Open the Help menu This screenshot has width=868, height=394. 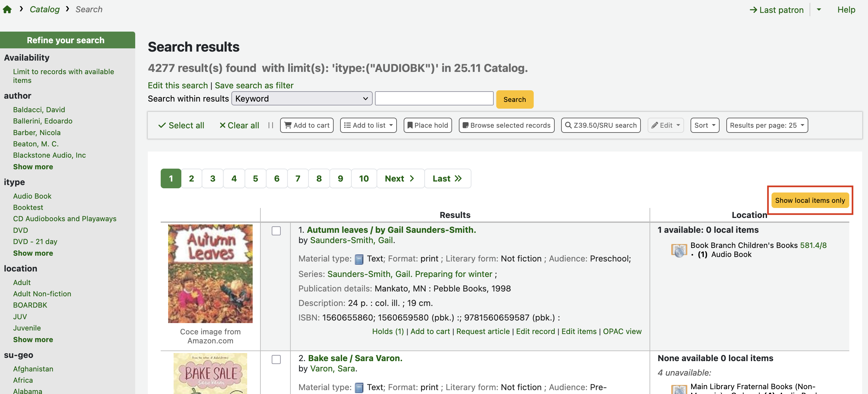tap(846, 10)
